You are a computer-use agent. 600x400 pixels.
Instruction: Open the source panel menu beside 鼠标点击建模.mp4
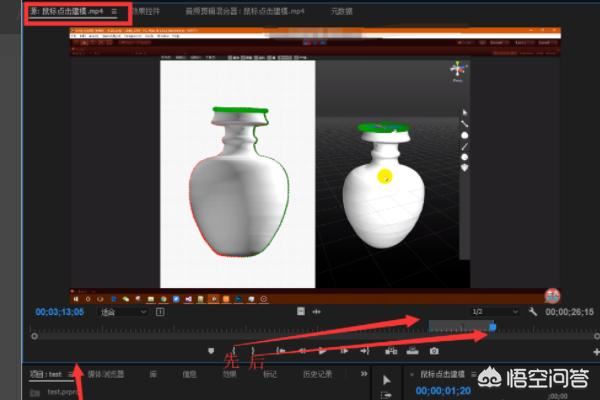click(x=114, y=11)
